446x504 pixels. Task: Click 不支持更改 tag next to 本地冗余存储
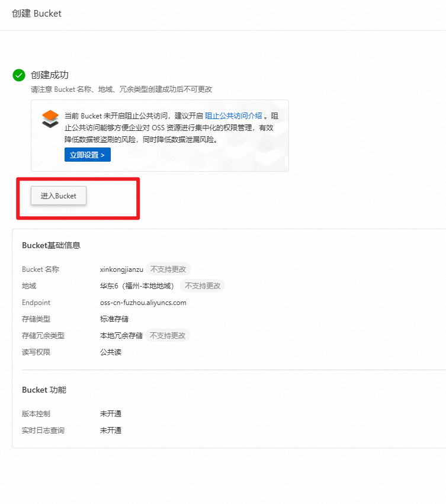pyautogui.click(x=168, y=336)
